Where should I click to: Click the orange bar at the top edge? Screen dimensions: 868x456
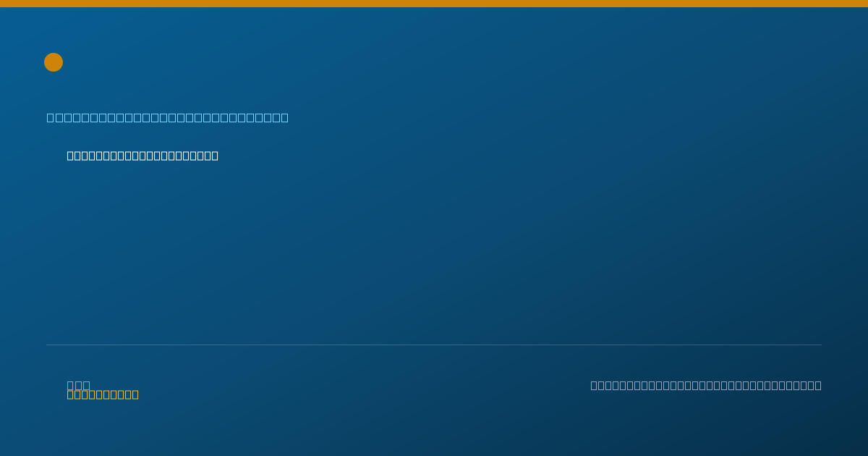[434, 4]
